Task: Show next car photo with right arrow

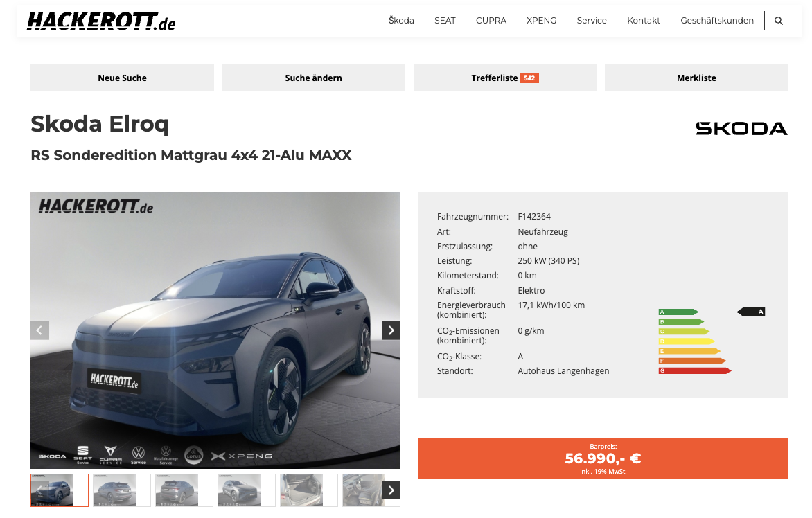Action: pos(391,330)
